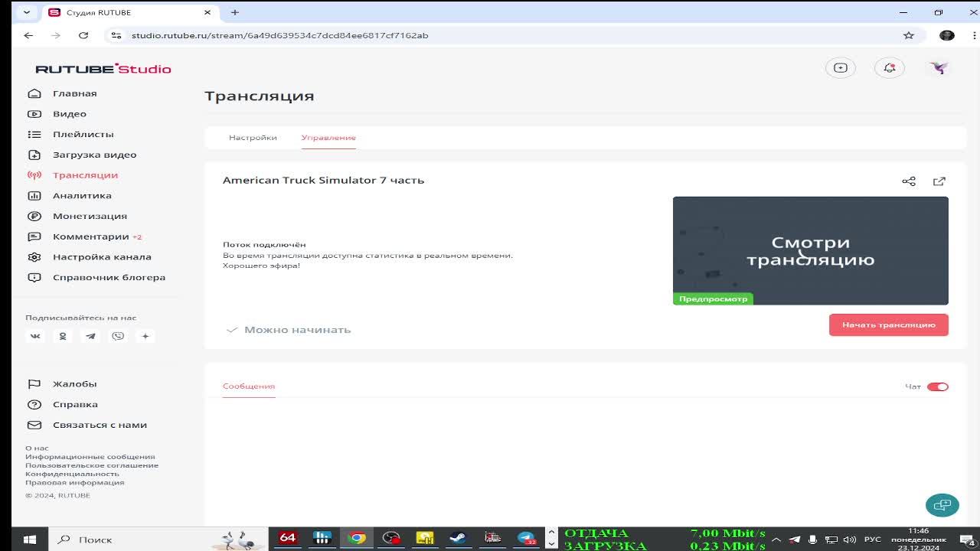Open Пользовательское соглашение link
The image size is (980, 551).
click(x=92, y=465)
